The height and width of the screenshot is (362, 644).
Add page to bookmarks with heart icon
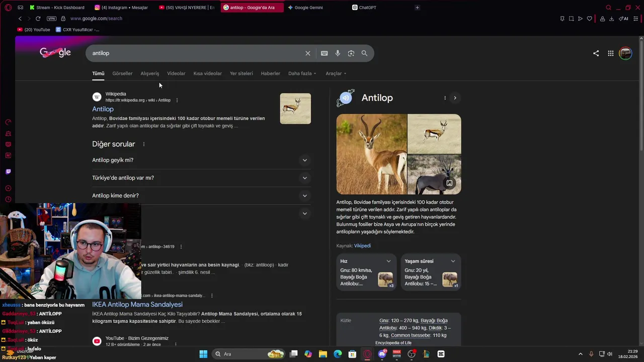tap(590, 19)
